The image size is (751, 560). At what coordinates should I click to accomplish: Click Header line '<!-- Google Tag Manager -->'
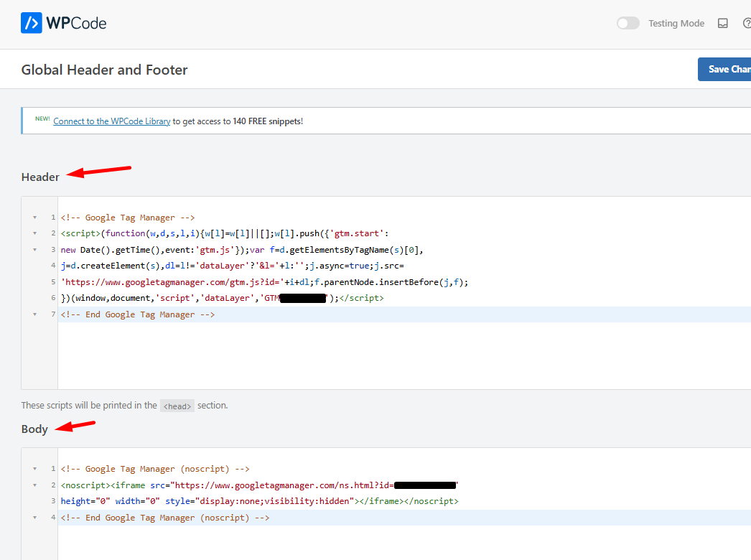coord(128,218)
